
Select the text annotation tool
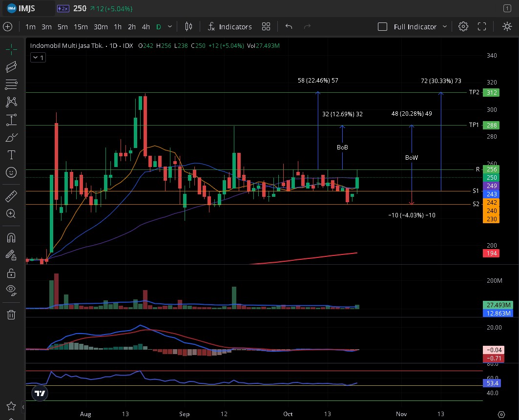(x=11, y=155)
